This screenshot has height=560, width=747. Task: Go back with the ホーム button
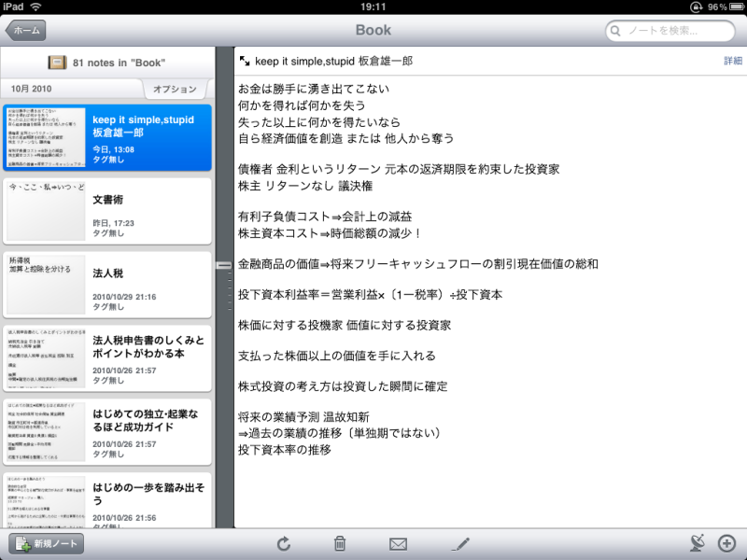coord(25,30)
